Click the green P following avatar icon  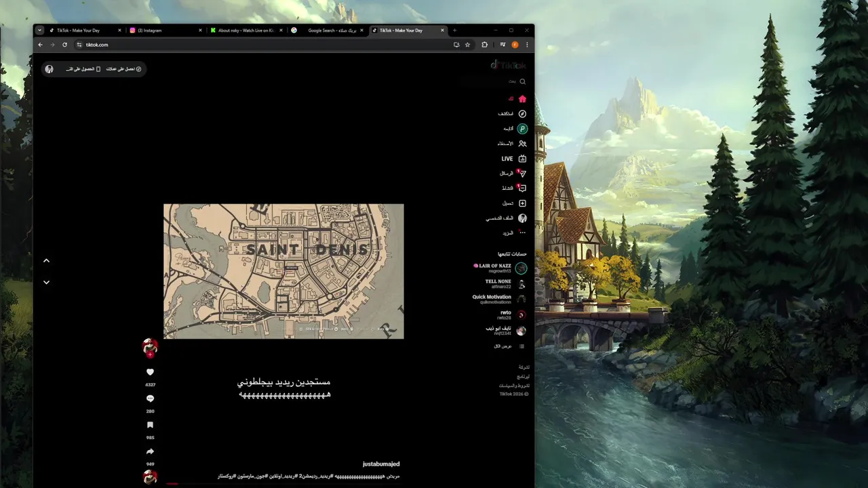(x=522, y=129)
